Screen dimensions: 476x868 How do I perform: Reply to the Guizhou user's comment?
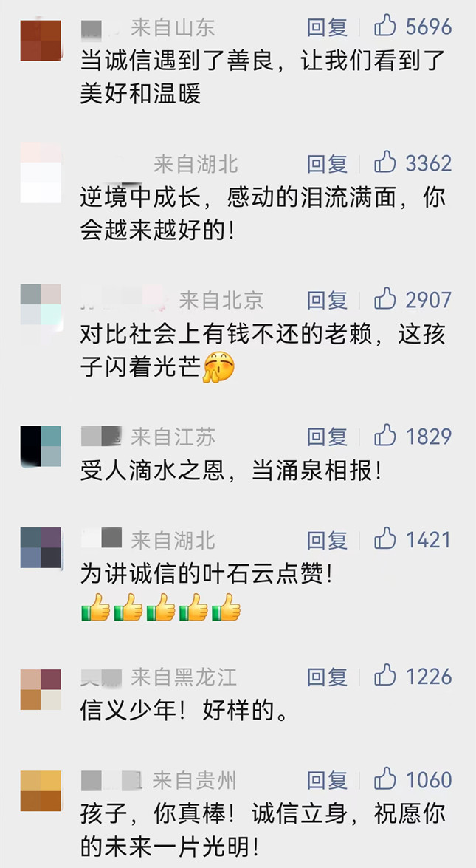[x=327, y=780]
